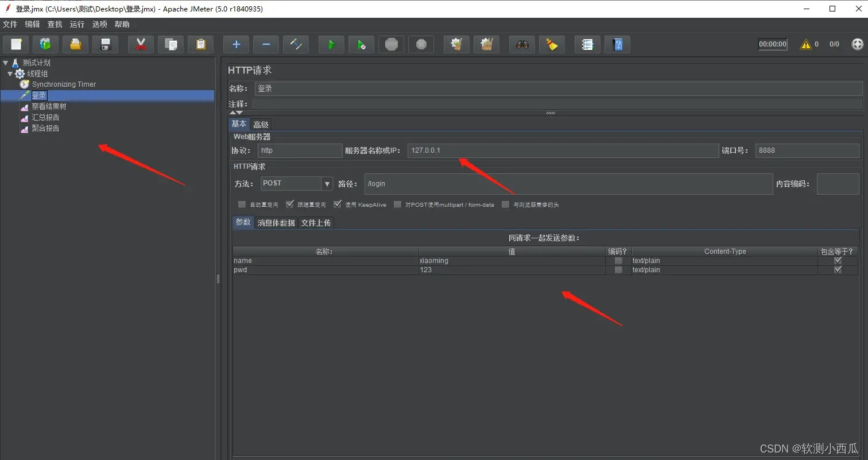Click the Open file folder icon

point(76,44)
